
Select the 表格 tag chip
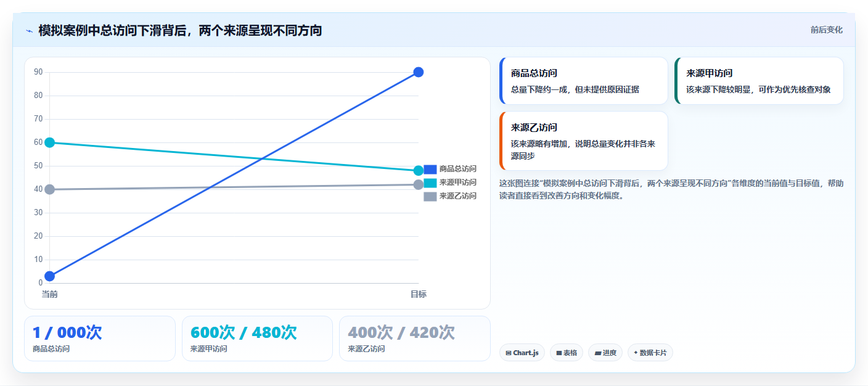[567, 353]
